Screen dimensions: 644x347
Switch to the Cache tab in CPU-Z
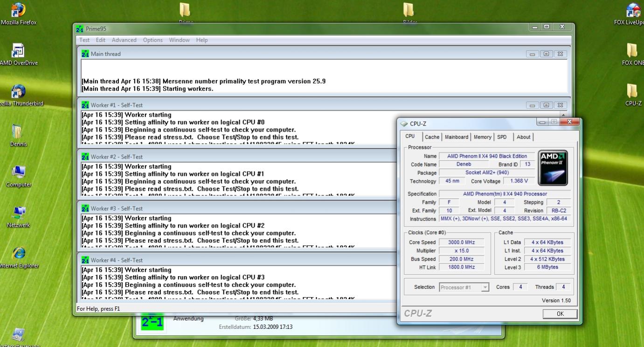432,137
